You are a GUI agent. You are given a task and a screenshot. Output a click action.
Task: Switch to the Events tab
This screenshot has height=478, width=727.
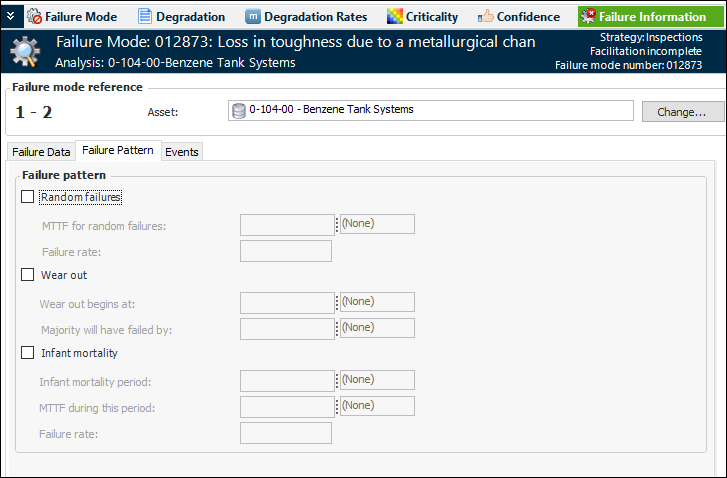[182, 152]
